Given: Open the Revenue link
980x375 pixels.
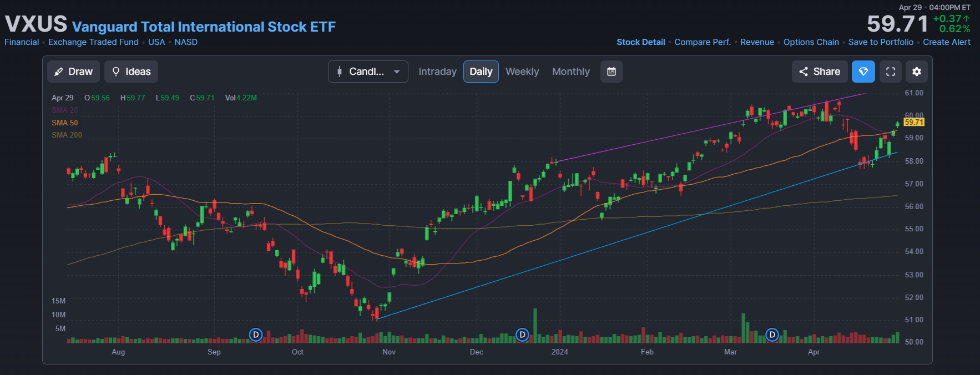Looking at the screenshot, I should tap(757, 42).
